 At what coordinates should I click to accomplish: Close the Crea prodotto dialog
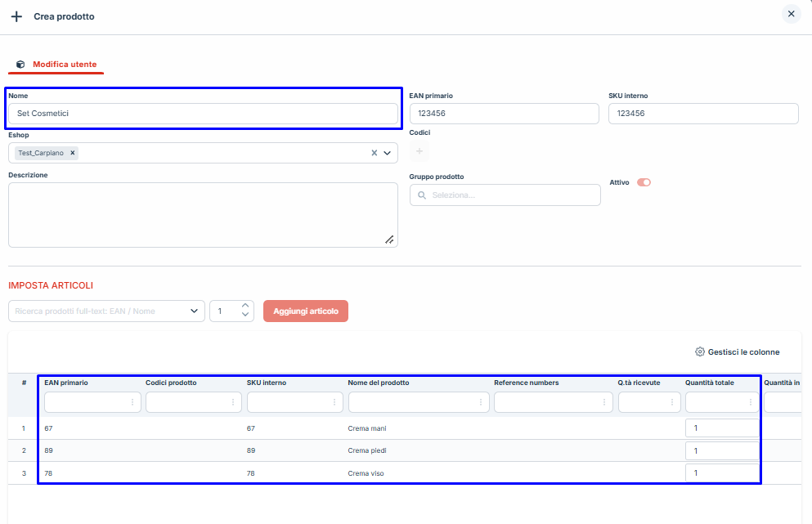(790, 14)
